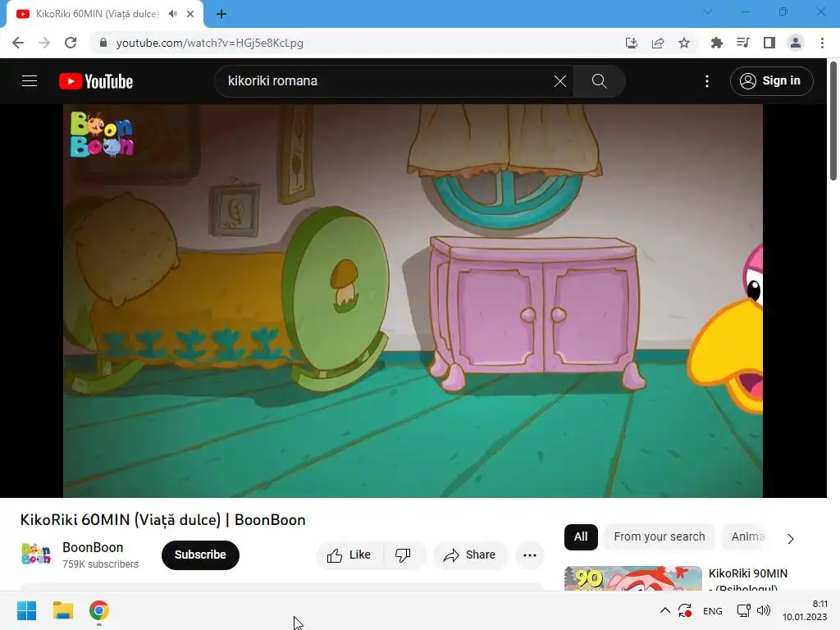The image size is (840, 630).
Task: Click the page's vertical scrollbar thumb
Action: coord(833,121)
